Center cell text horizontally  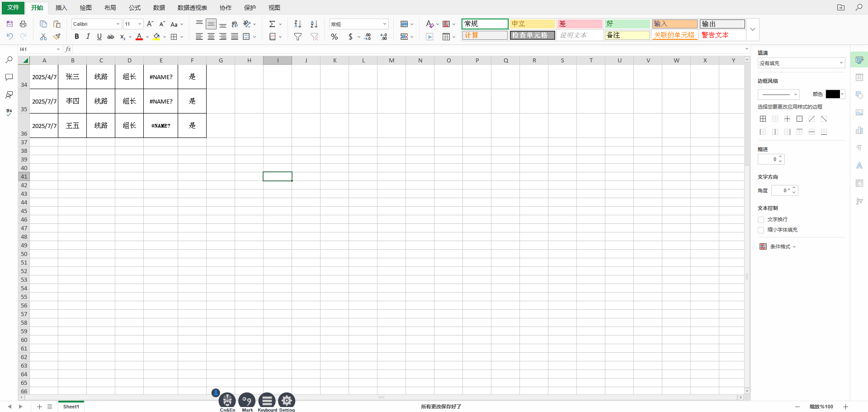(x=211, y=37)
